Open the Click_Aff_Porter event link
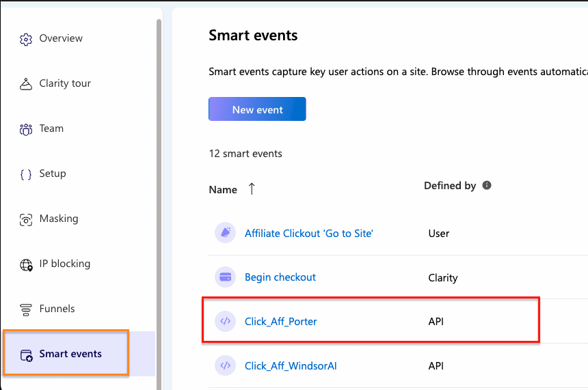 [x=280, y=321]
